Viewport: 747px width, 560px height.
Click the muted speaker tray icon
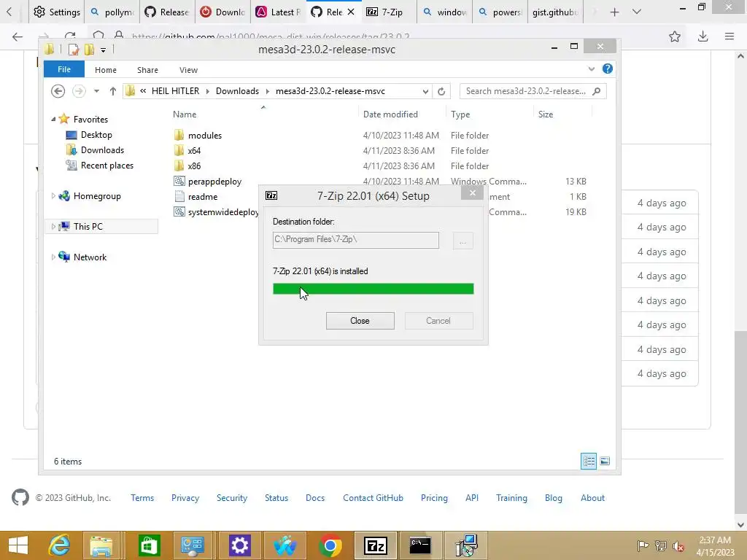[x=678, y=546]
